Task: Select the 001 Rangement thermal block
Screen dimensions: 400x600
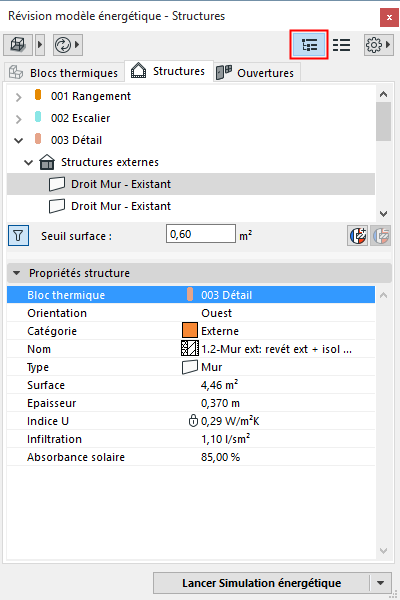Action: pos(91,96)
